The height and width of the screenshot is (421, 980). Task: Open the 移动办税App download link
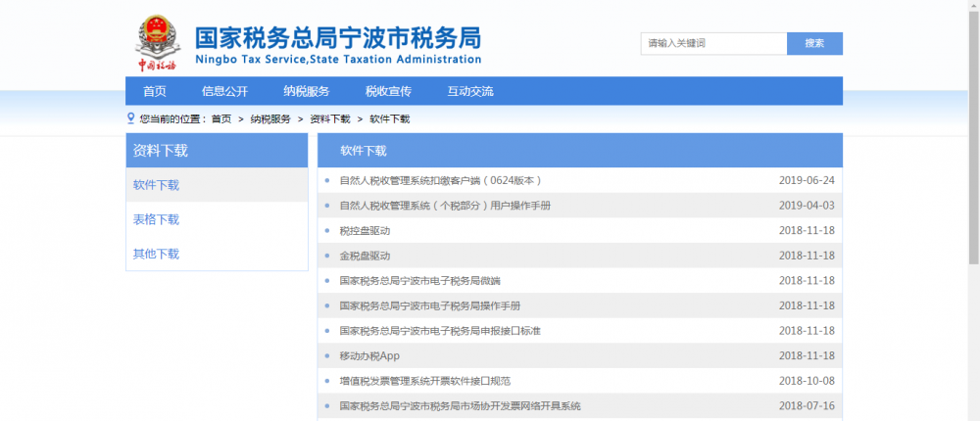(x=369, y=355)
